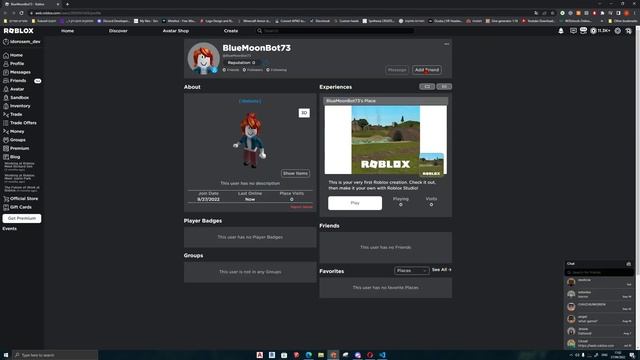
Task: Open the Trade sidebar item
Action: pyautogui.click(x=13, y=115)
